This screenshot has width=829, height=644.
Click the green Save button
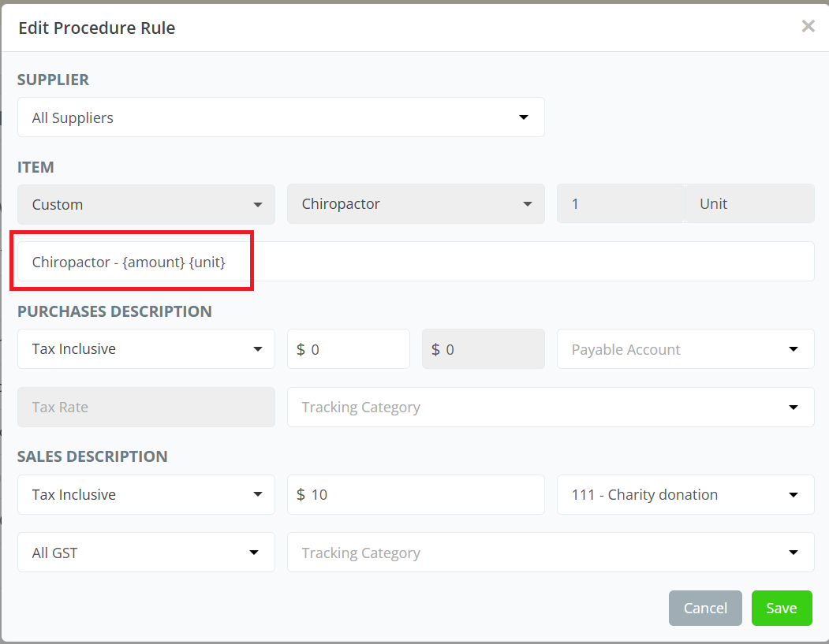click(781, 608)
